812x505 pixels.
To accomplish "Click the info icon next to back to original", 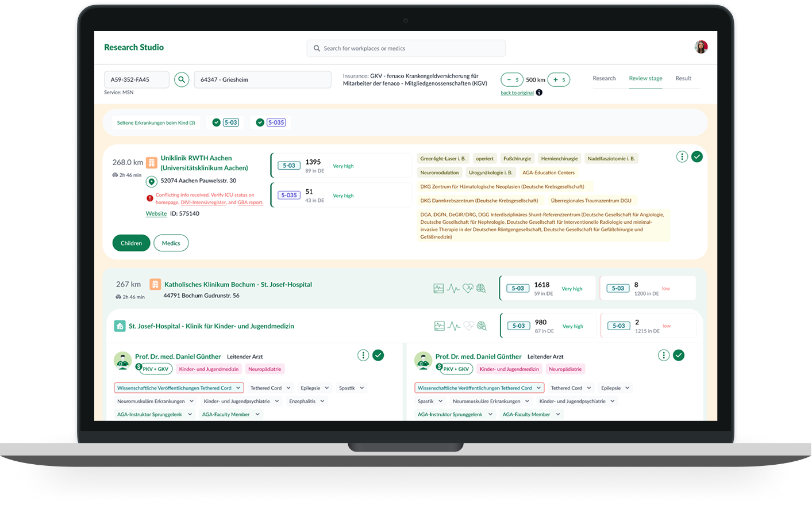I will click(x=539, y=93).
